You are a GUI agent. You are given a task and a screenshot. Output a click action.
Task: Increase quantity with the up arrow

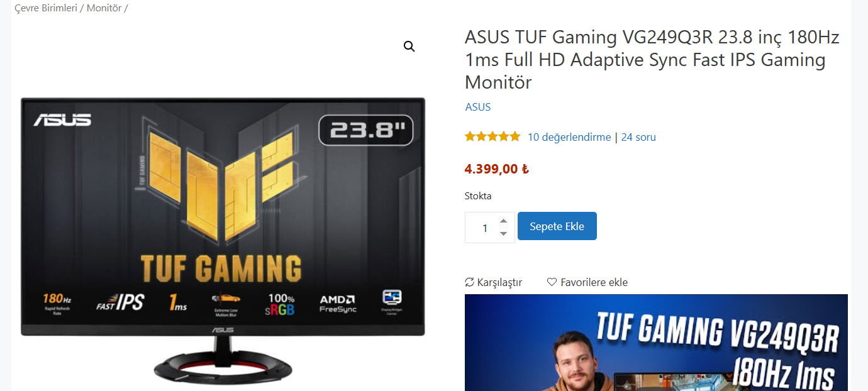point(503,221)
